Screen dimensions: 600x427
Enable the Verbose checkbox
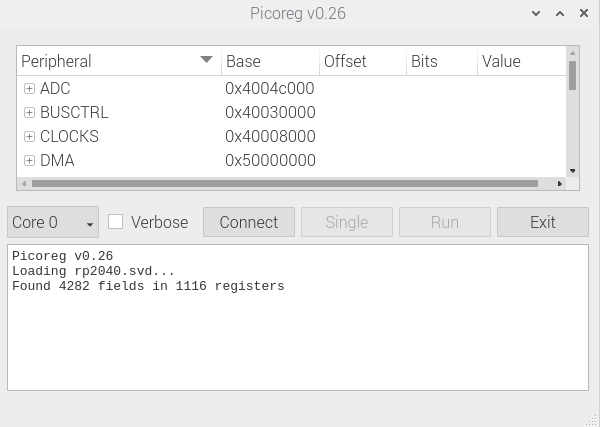point(116,222)
